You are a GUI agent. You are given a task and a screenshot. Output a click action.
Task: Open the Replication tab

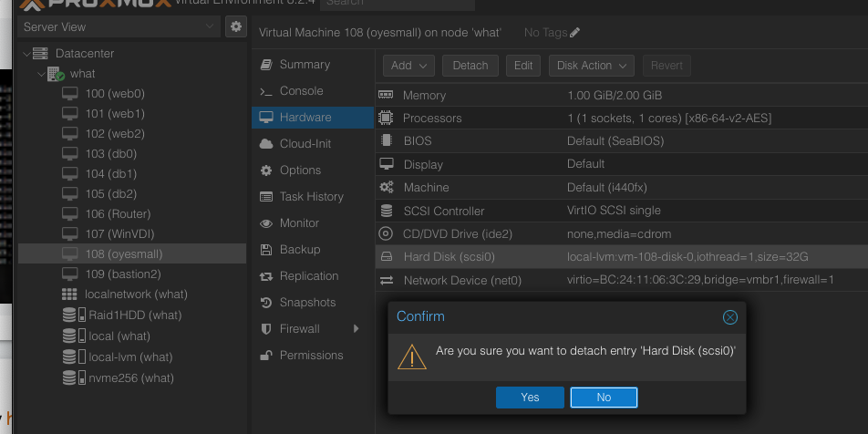pos(313,275)
